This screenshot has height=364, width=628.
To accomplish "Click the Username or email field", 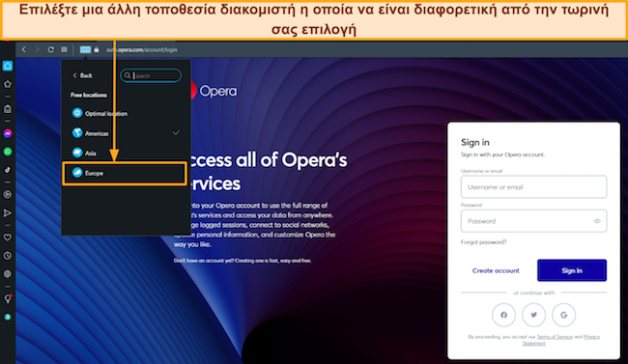I will pos(533,187).
